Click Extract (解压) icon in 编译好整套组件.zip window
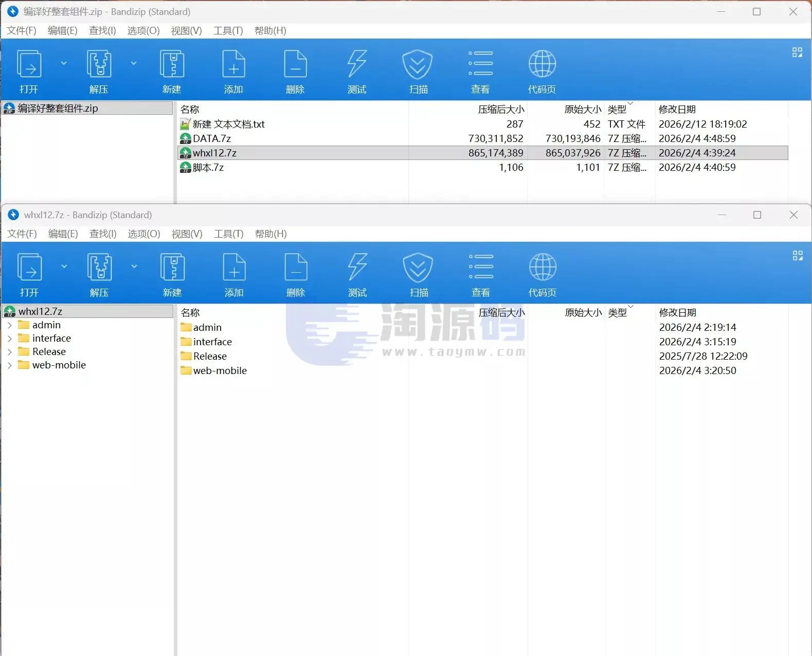812x656 pixels. pyautogui.click(x=99, y=64)
